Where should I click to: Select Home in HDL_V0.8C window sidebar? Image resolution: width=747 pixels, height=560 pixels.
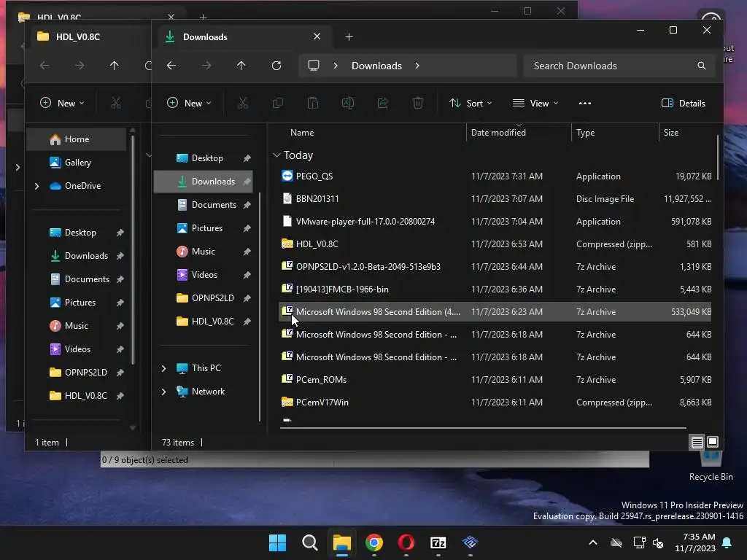(76, 139)
